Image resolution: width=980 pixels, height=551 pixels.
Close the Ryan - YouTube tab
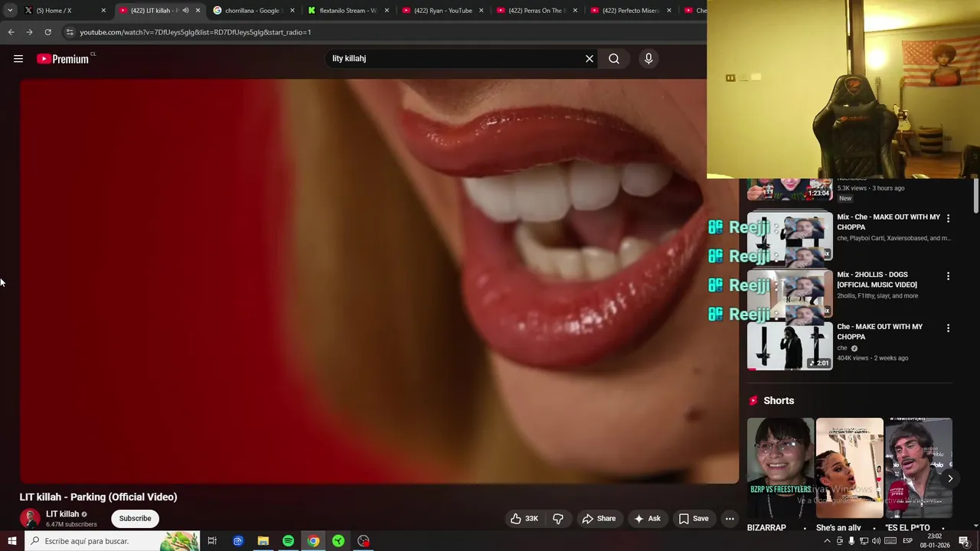[x=481, y=11]
